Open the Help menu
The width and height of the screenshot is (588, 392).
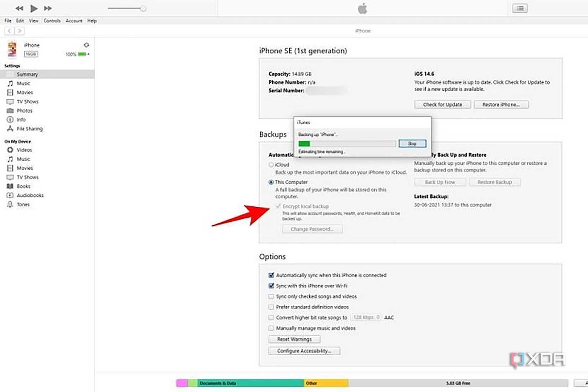coord(92,21)
